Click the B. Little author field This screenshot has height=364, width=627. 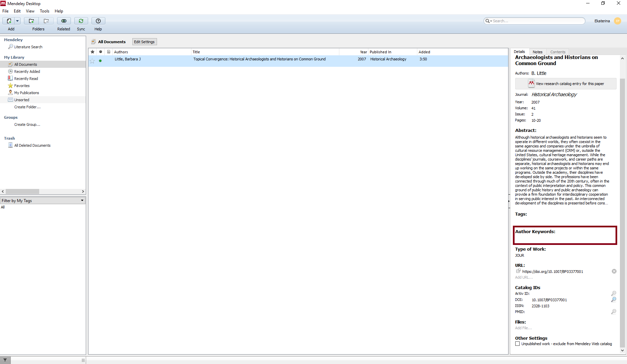pyautogui.click(x=539, y=73)
